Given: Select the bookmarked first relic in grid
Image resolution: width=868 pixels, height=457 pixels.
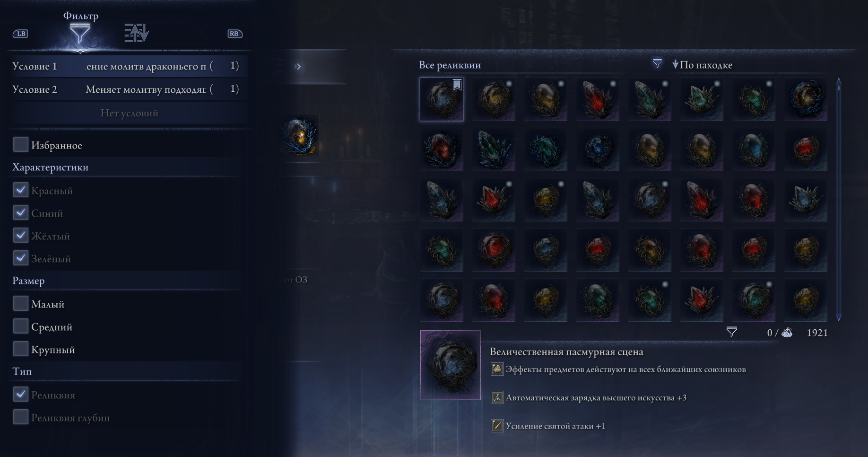Looking at the screenshot, I should coord(442,99).
